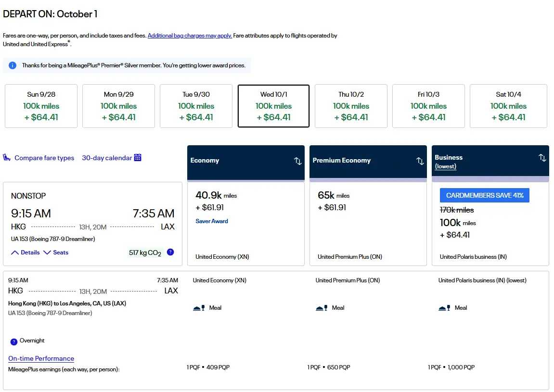Select Fri 10/3 date card
The height and width of the screenshot is (392, 554).
pos(428,106)
